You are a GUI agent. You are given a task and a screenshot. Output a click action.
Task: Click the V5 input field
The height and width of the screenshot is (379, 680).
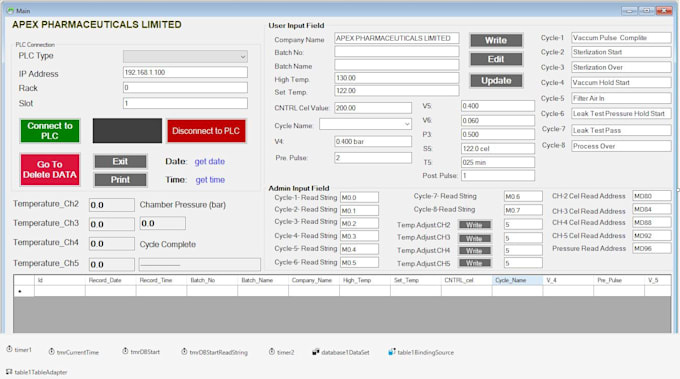tap(498, 106)
